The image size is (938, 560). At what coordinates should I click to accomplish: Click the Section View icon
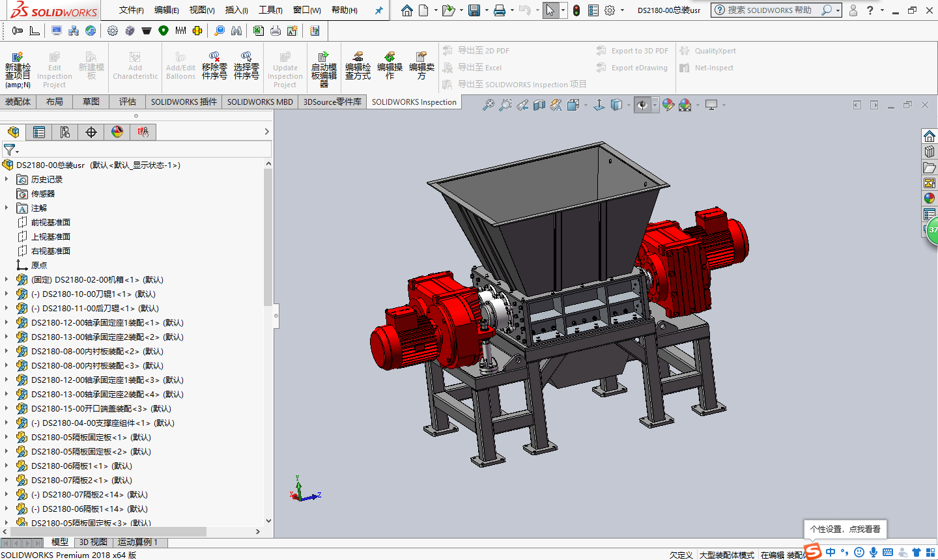pyautogui.click(x=539, y=105)
